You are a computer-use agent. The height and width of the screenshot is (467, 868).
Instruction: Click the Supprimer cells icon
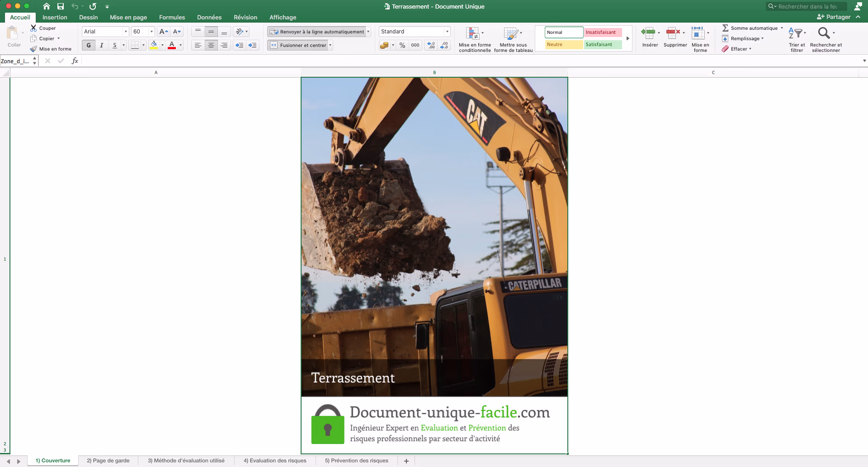673,33
